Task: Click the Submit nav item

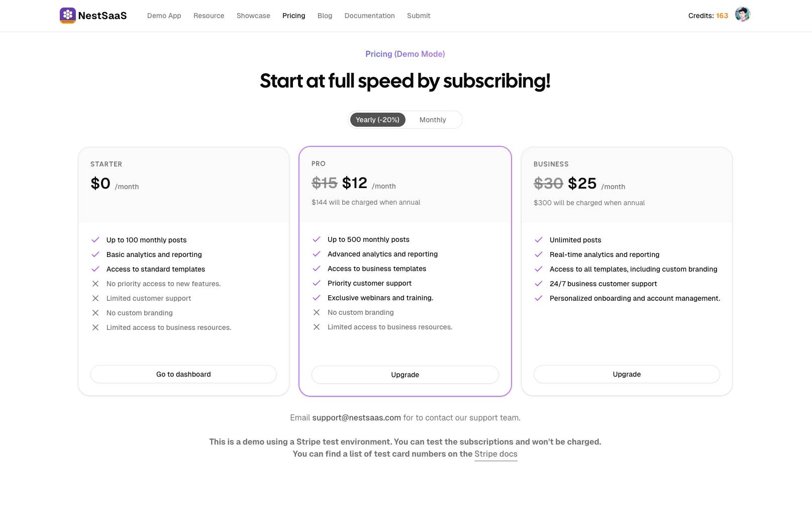Action: pos(419,16)
